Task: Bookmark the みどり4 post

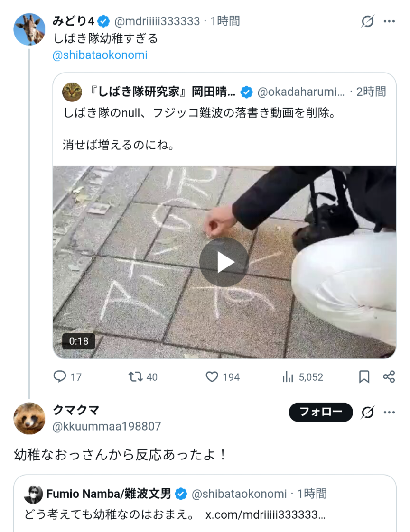Action: pyautogui.click(x=364, y=376)
